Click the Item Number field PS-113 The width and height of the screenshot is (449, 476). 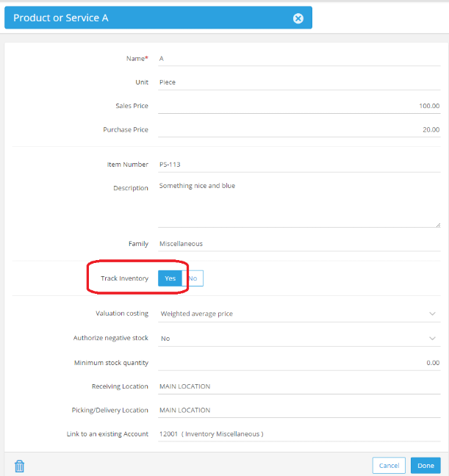(x=299, y=165)
